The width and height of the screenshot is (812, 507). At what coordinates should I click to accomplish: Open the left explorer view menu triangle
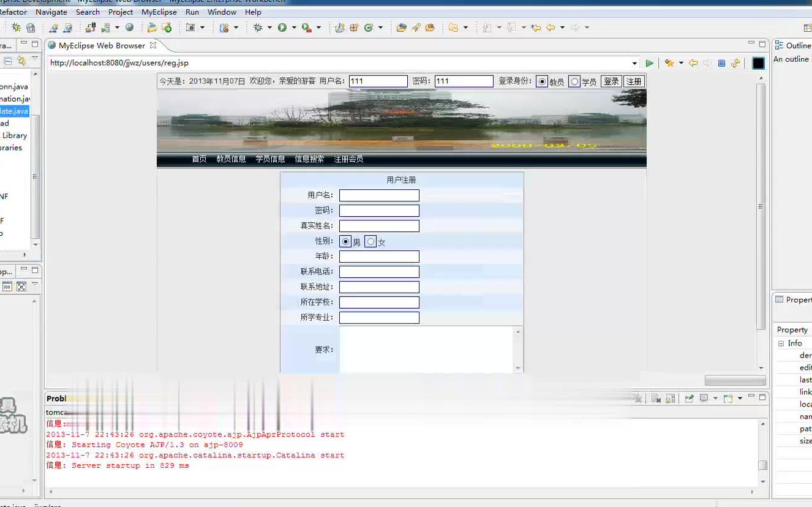(x=35, y=59)
